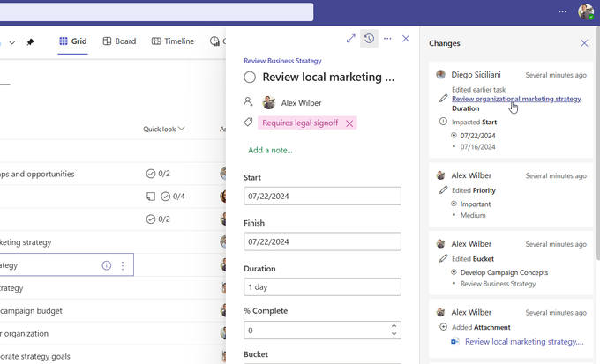Open Review organizational marketing strategy link

tap(516, 99)
